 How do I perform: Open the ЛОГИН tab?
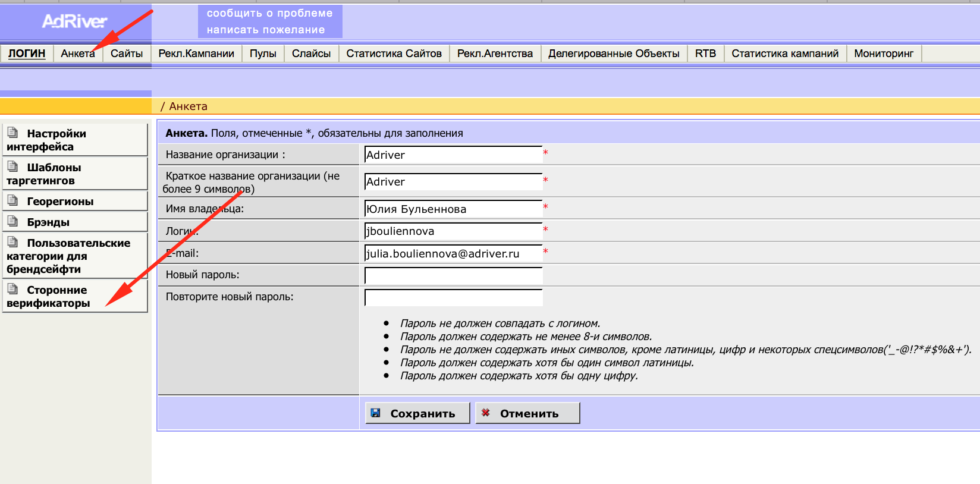27,54
